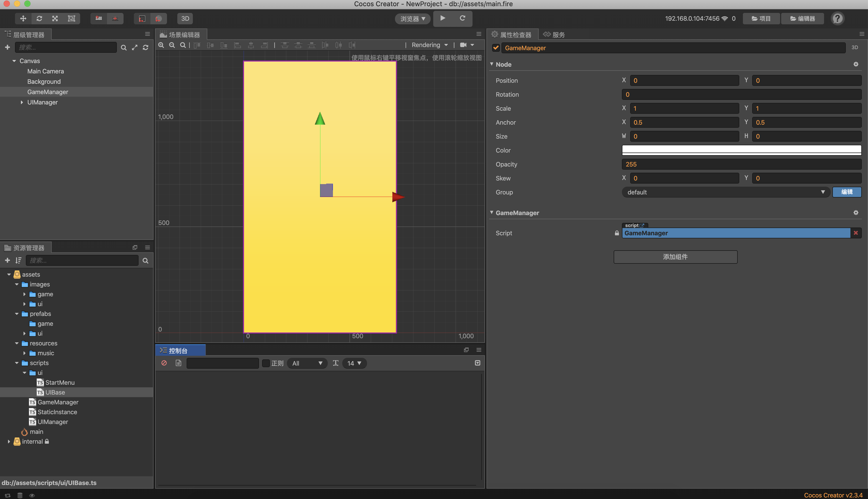
Task: Click the blue Group edit button
Action: pos(847,192)
